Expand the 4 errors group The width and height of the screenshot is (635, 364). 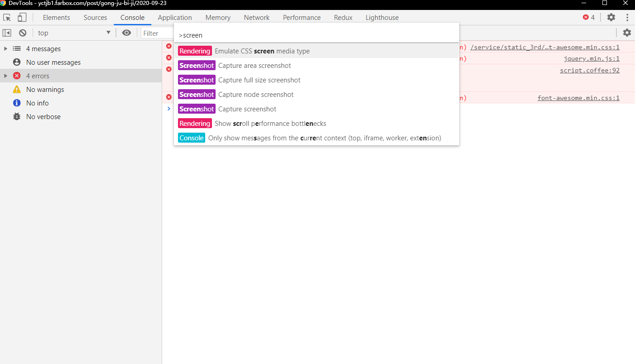coord(5,76)
